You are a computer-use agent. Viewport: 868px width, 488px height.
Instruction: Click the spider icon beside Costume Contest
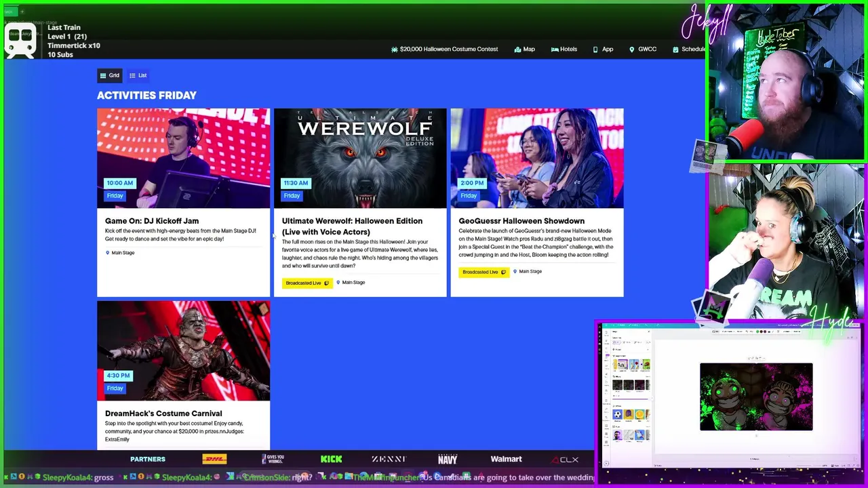tap(395, 49)
